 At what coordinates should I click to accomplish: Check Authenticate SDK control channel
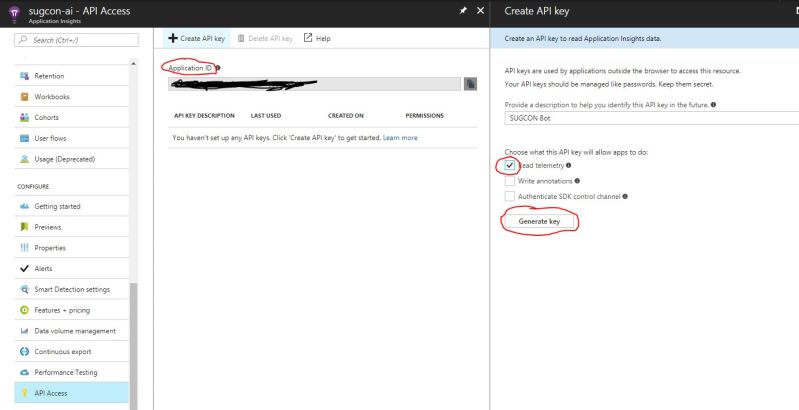[x=510, y=196]
